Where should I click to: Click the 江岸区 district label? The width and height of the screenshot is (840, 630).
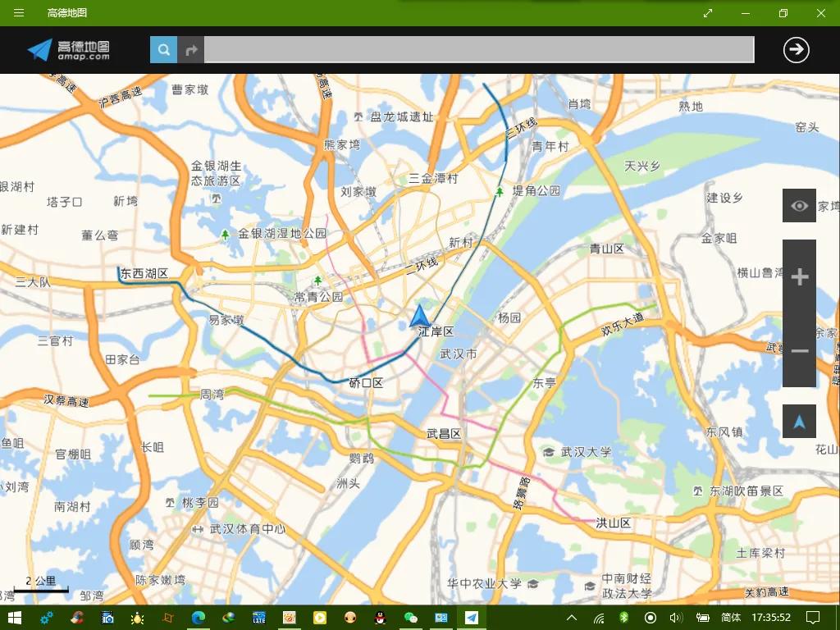[x=436, y=331]
